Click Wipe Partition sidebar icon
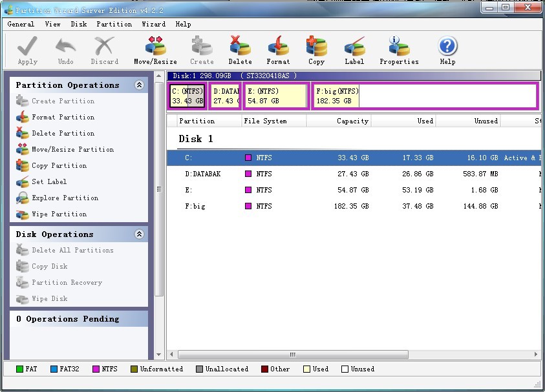 [22, 214]
